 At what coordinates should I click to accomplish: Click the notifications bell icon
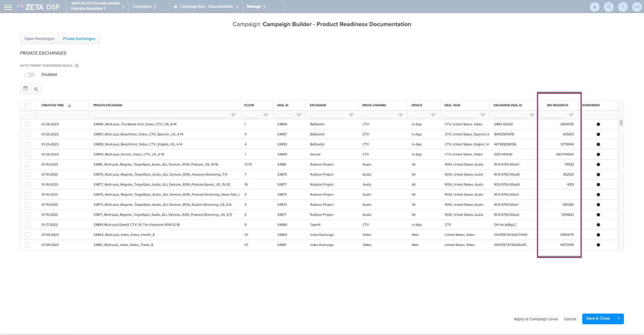coord(594,7)
